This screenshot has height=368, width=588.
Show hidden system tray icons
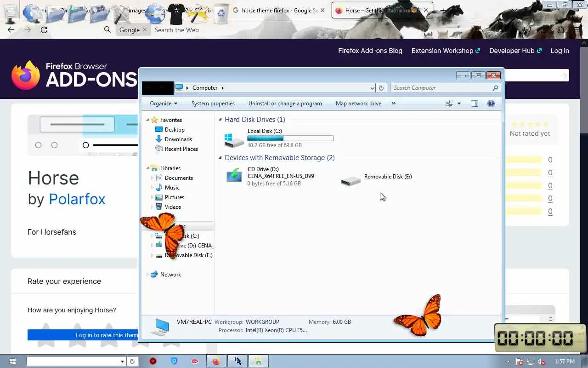[x=508, y=362]
